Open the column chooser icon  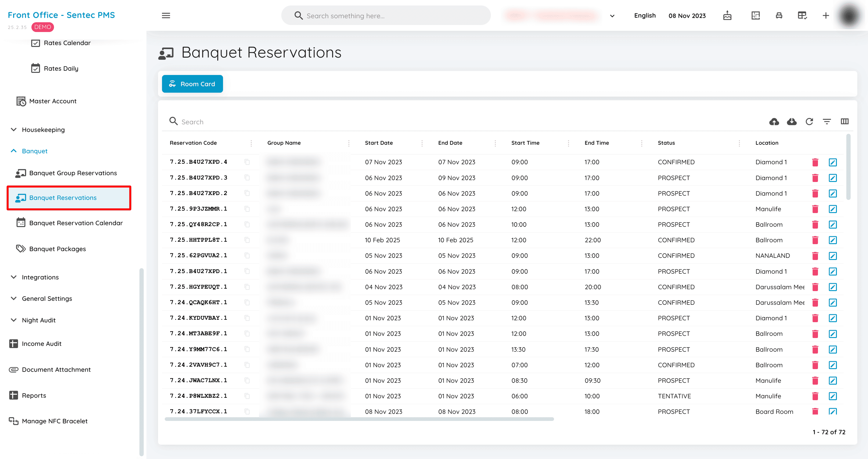pos(845,122)
